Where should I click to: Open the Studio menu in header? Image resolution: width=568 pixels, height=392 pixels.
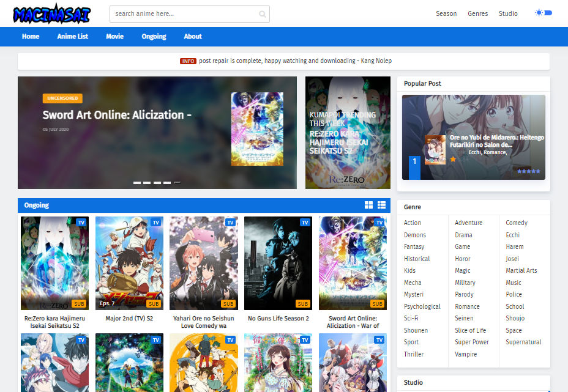click(x=508, y=13)
